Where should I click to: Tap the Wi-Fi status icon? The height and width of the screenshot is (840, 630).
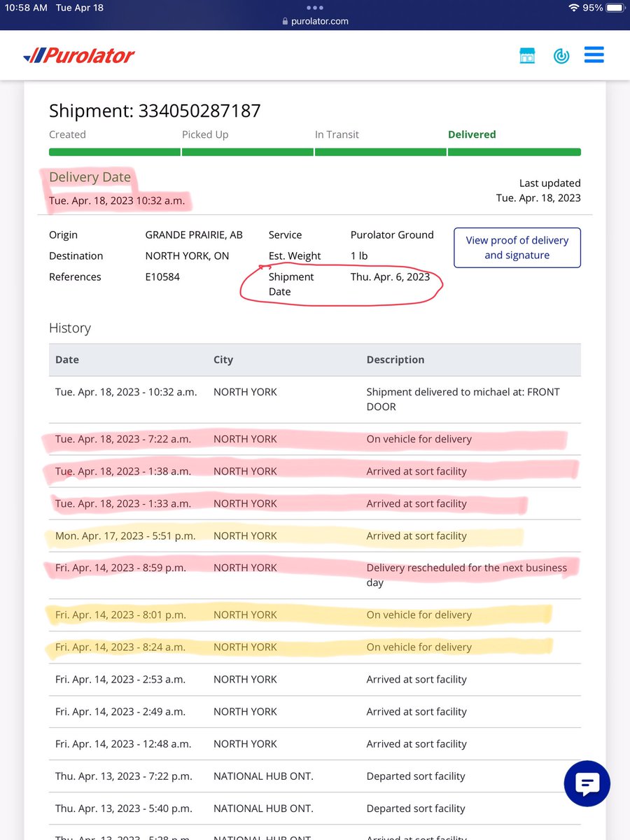click(x=574, y=8)
